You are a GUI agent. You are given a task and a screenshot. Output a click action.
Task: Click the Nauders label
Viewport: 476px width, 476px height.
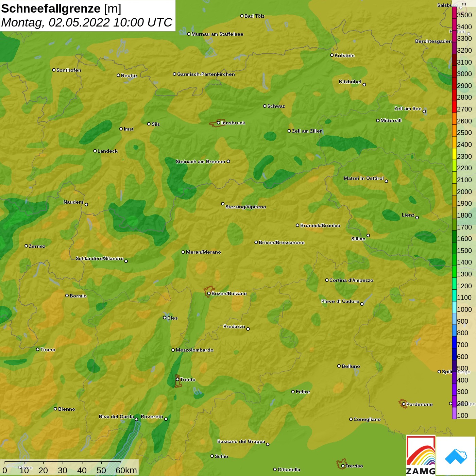(73, 202)
